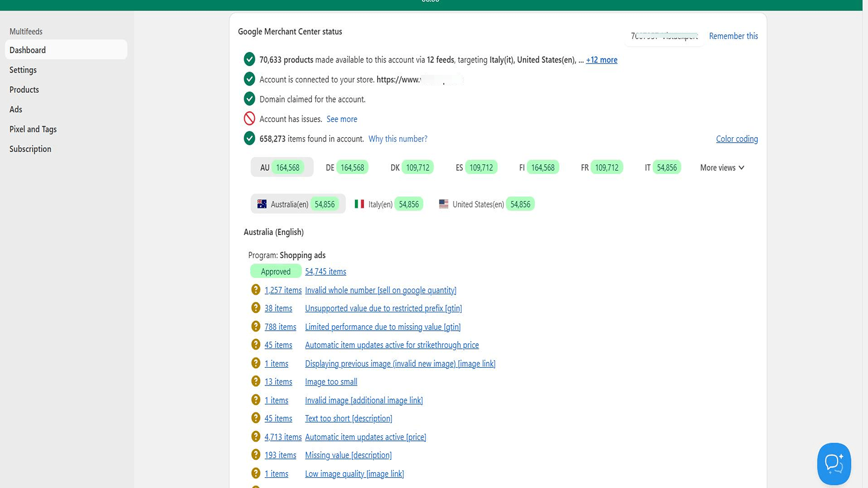Viewport: 868px width, 488px height.
Task: Open Unsupported value due to restricted prefix link
Action: pyautogui.click(x=384, y=308)
